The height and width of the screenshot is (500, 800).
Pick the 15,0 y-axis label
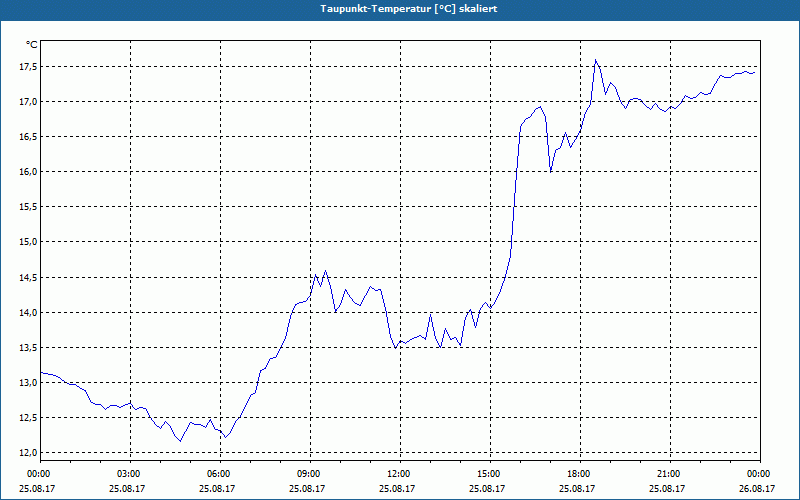tap(29, 242)
